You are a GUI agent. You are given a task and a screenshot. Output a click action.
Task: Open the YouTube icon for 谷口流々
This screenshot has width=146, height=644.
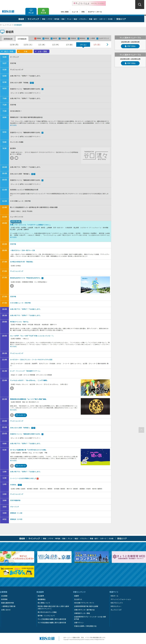pyautogui.click(x=17, y=158)
